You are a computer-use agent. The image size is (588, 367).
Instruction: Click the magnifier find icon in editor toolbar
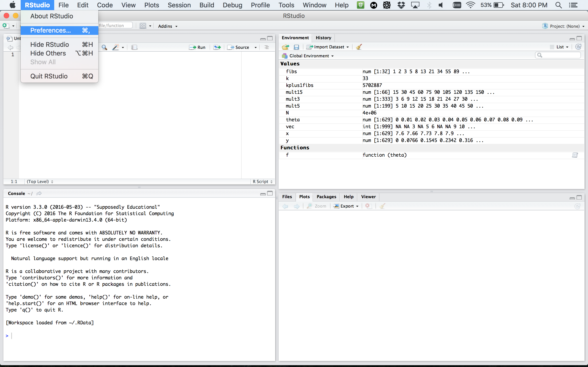click(x=104, y=47)
